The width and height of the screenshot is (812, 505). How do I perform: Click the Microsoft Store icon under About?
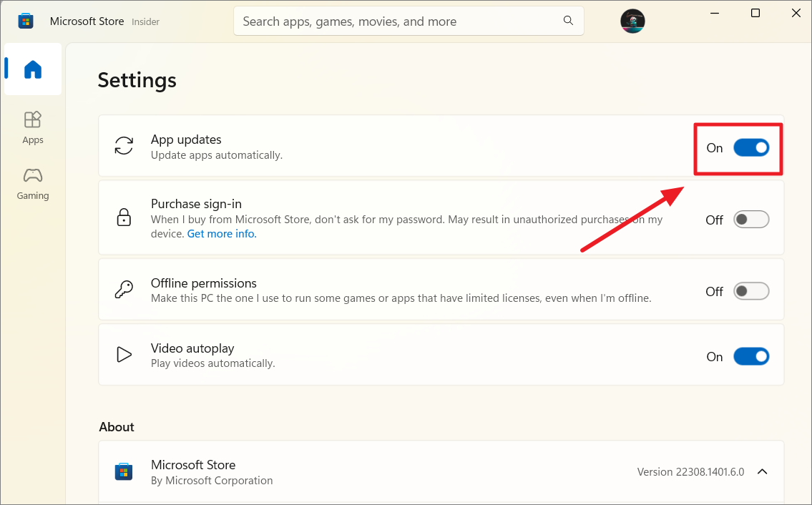pyautogui.click(x=124, y=471)
